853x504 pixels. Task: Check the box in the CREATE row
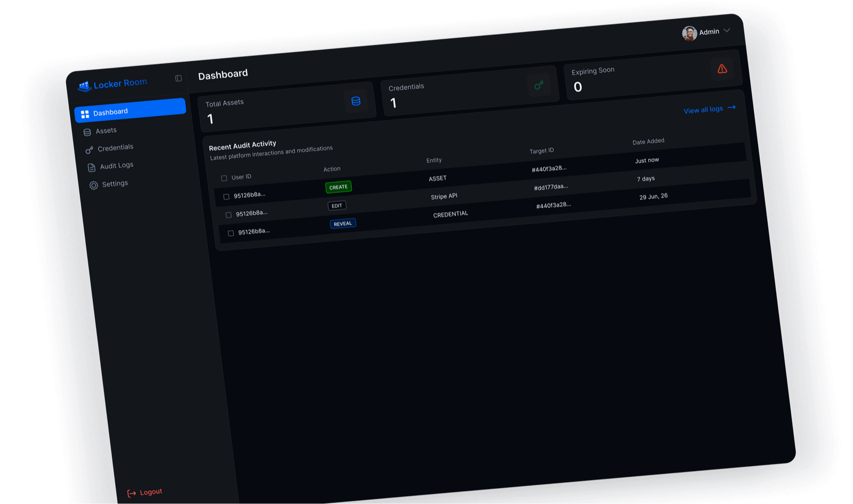pyautogui.click(x=226, y=197)
